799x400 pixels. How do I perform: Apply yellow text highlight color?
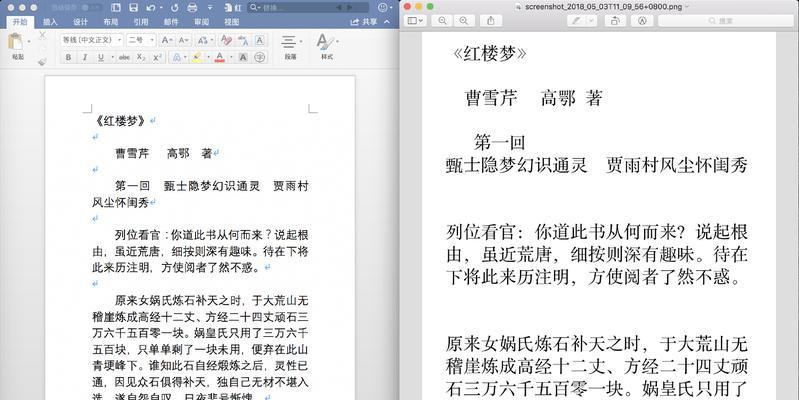point(197,58)
